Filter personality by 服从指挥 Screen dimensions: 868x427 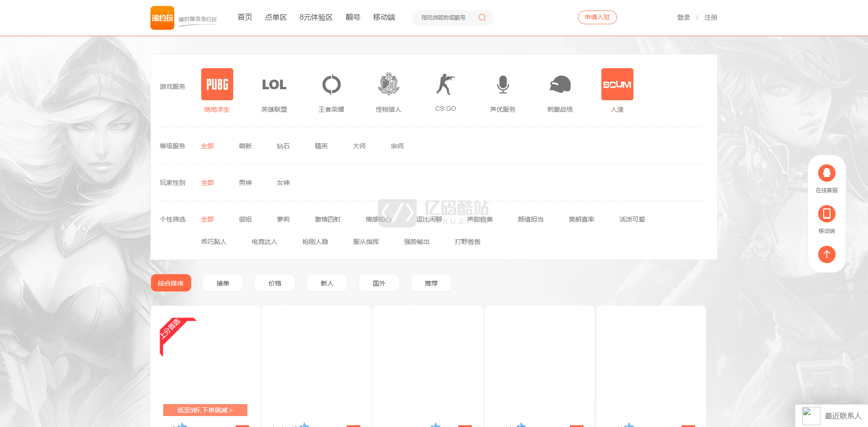(x=366, y=242)
